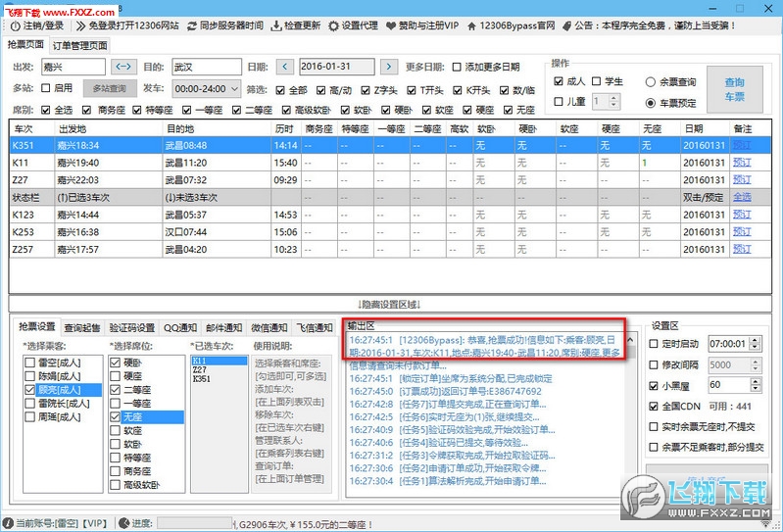Click the date field 2016-01-31

pos(337,67)
